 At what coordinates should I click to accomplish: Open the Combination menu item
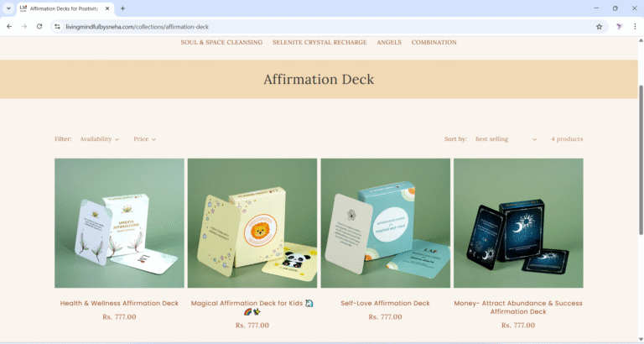click(x=434, y=42)
